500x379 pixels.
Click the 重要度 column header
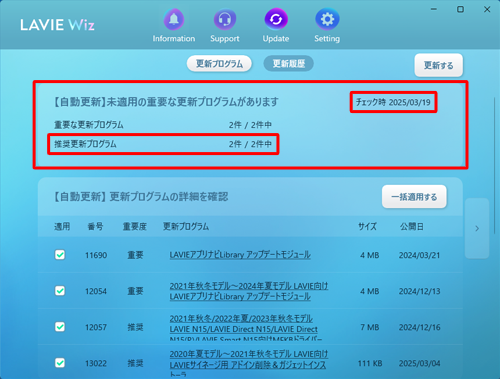coord(135,227)
